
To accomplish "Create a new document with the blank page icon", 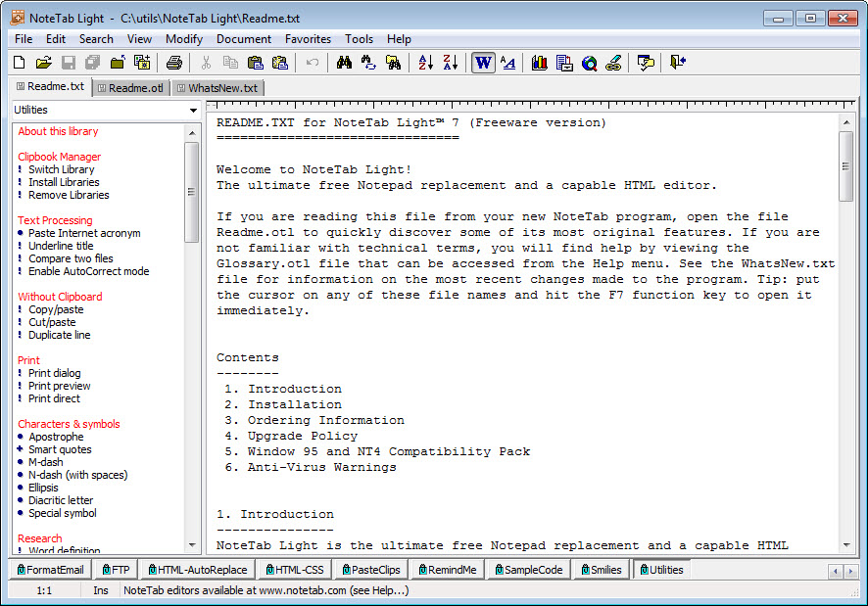I will tap(19, 63).
